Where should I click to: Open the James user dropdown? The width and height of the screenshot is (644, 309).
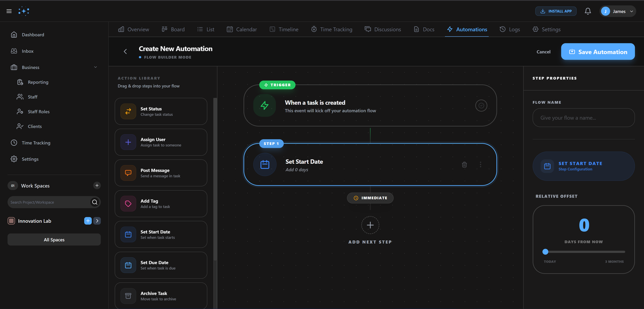coord(617,11)
